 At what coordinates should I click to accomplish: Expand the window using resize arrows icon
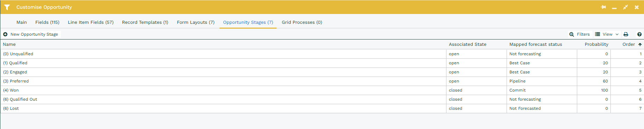(625, 7)
